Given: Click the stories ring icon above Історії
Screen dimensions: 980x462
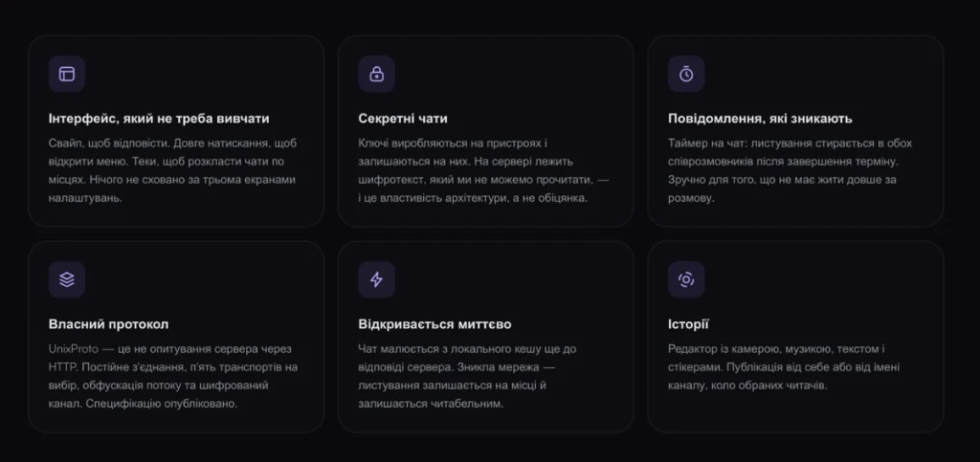Looking at the screenshot, I should click(x=686, y=279).
